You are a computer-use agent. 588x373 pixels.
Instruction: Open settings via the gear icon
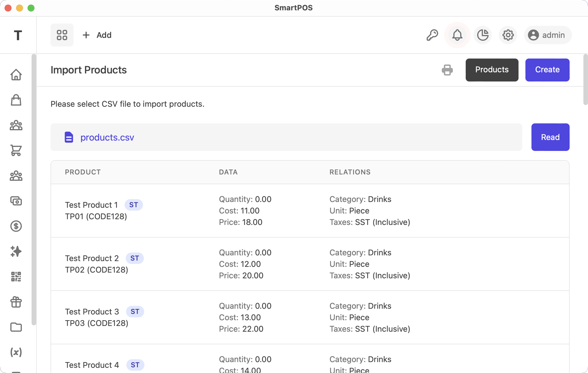tap(508, 35)
